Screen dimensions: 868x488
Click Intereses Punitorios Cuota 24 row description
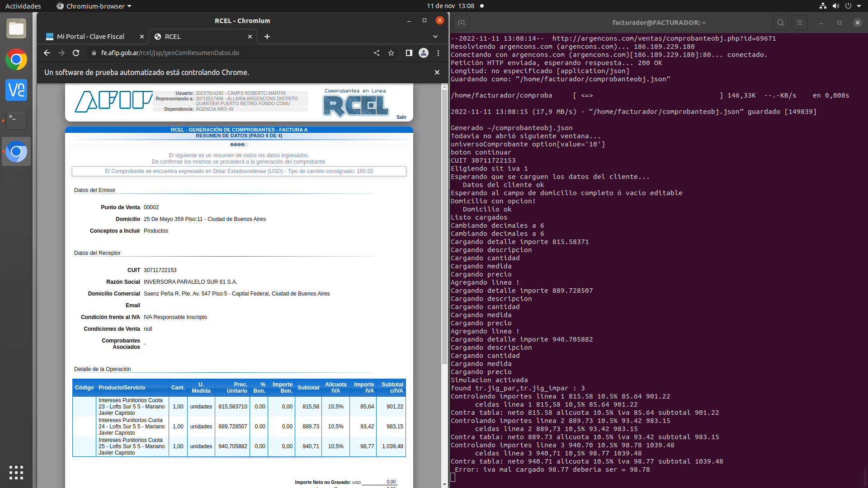(132, 427)
